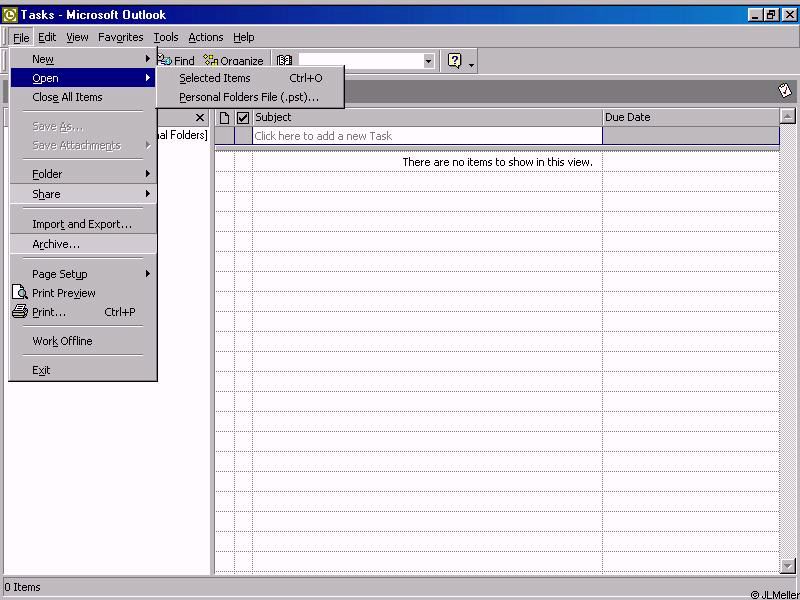This screenshot has height=600, width=800.
Task: Close the folder list pane
Action: (x=199, y=117)
